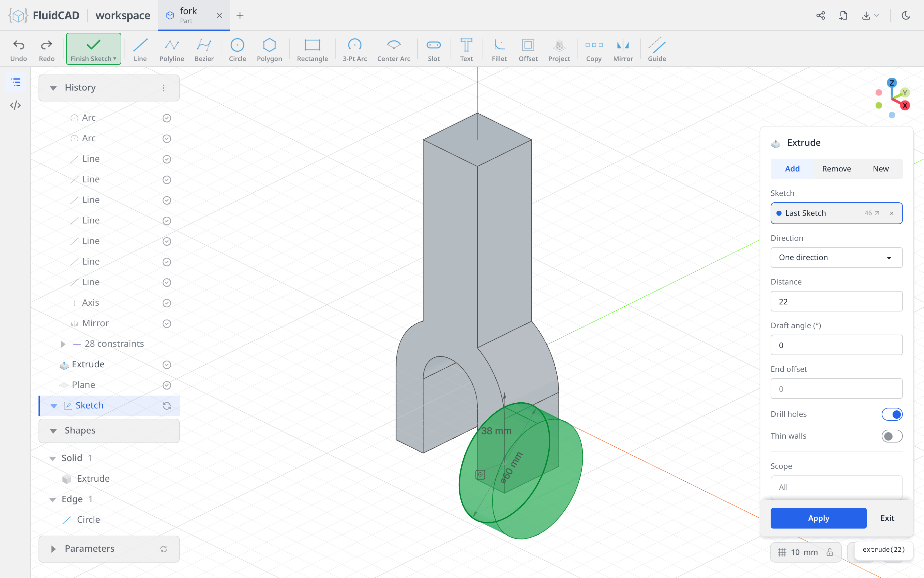Select the Offset tool
The height and width of the screenshot is (578, 924).
[528, 50]
